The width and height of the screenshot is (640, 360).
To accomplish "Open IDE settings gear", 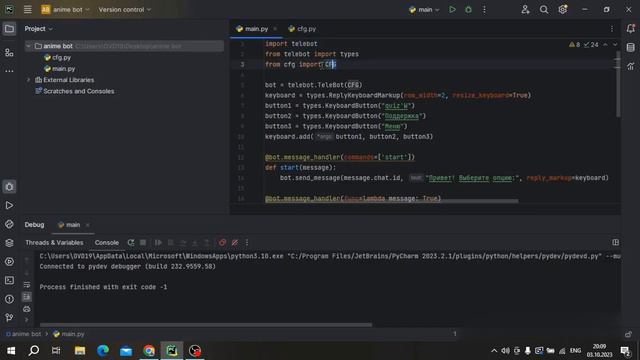I will 562,9.
